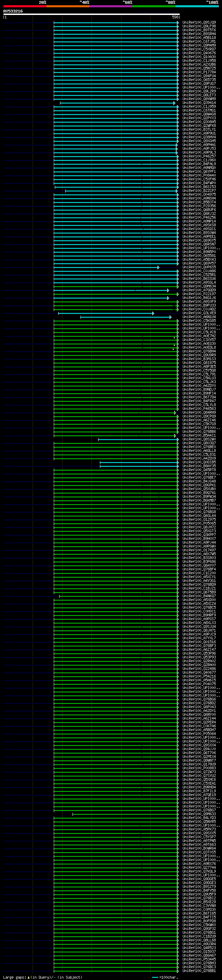Screen dimensions: 222x980
Task: Click the UniRef100_Q27744 label
Action: point(199,868)
